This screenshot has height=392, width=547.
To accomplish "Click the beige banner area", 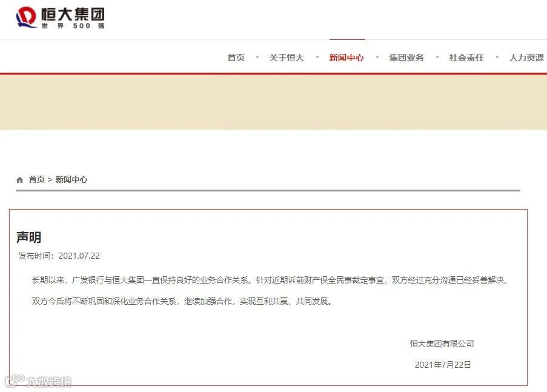I will pos(274,102).
